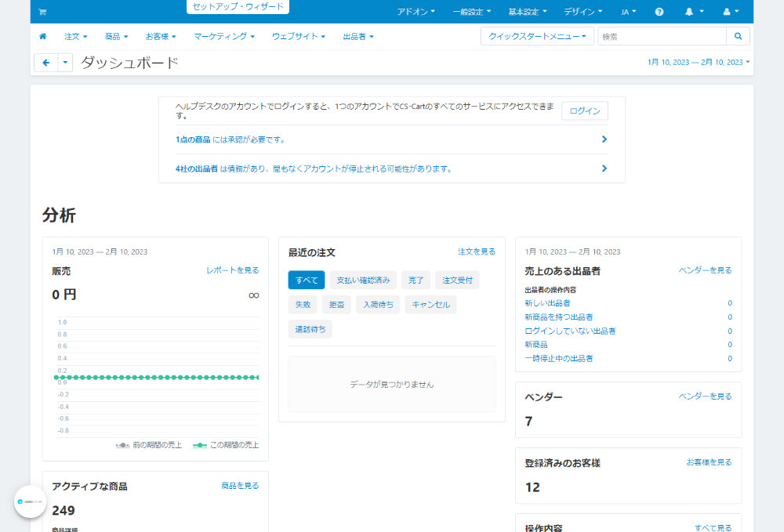Click 注文を見る link

pos(477,252)
